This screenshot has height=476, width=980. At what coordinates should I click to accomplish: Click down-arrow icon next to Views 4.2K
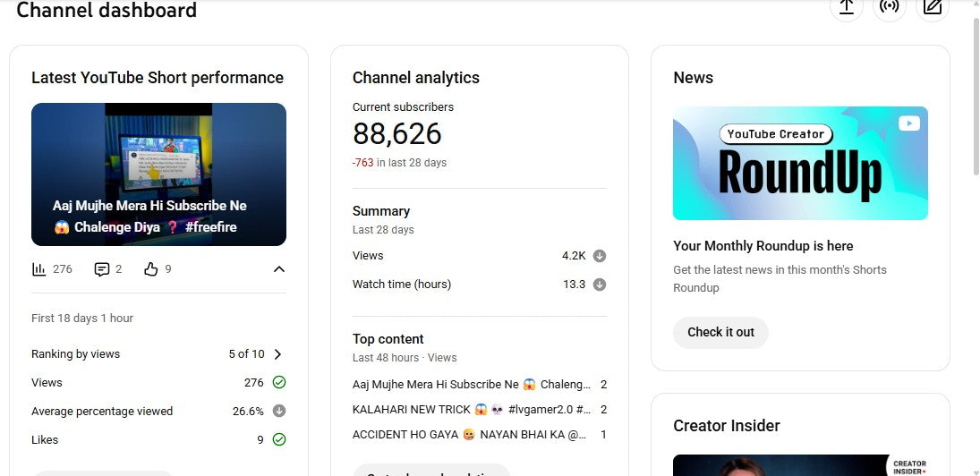click(600, 256)
